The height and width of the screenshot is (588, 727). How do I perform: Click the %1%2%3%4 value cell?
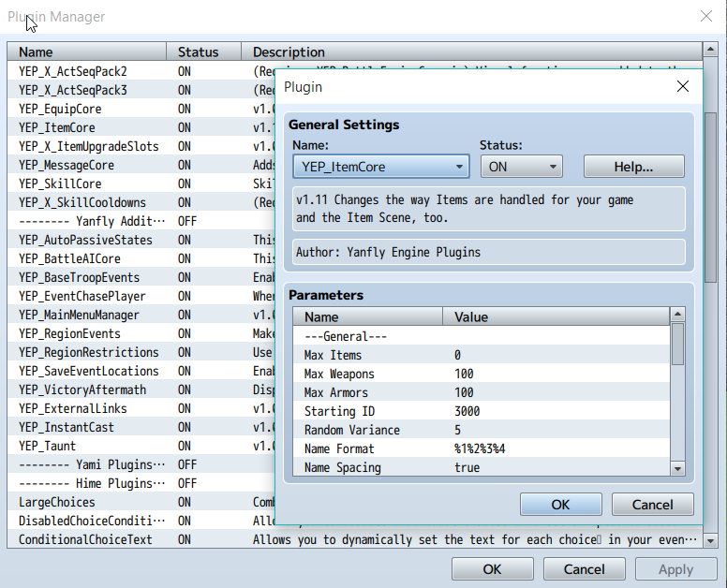coord(480,448)
